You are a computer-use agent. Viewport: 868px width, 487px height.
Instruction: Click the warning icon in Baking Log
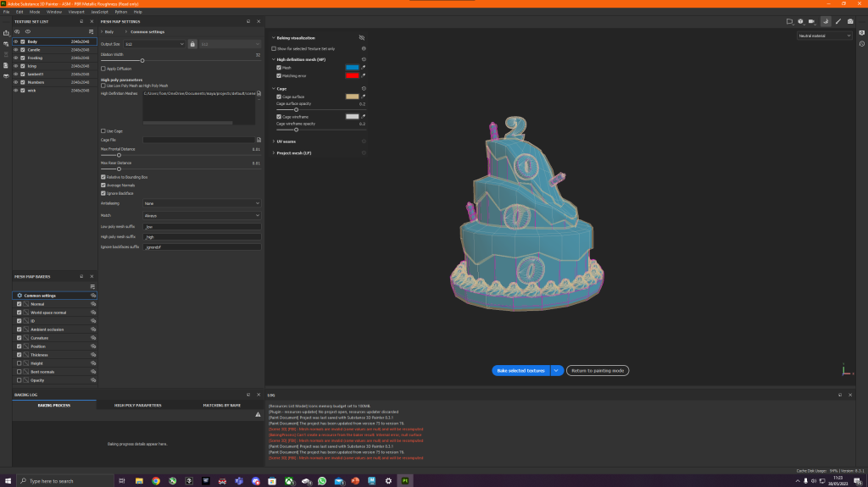coord(258,415)
